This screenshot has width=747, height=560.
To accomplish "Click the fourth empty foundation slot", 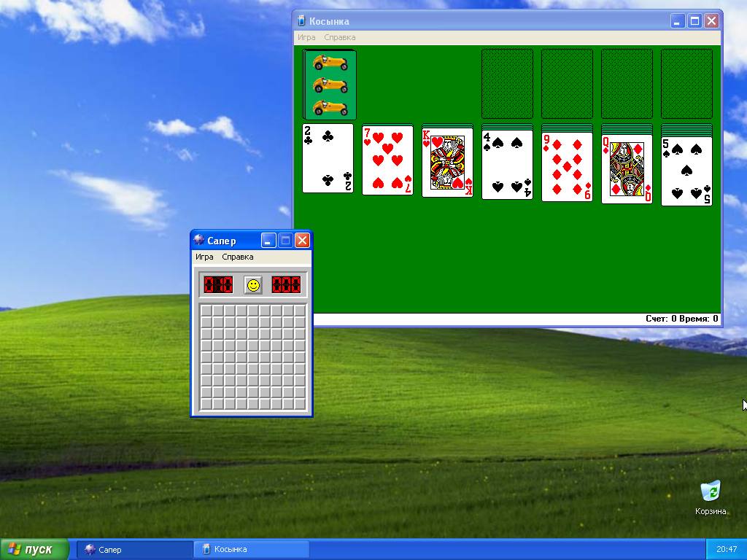I will 686,84.
